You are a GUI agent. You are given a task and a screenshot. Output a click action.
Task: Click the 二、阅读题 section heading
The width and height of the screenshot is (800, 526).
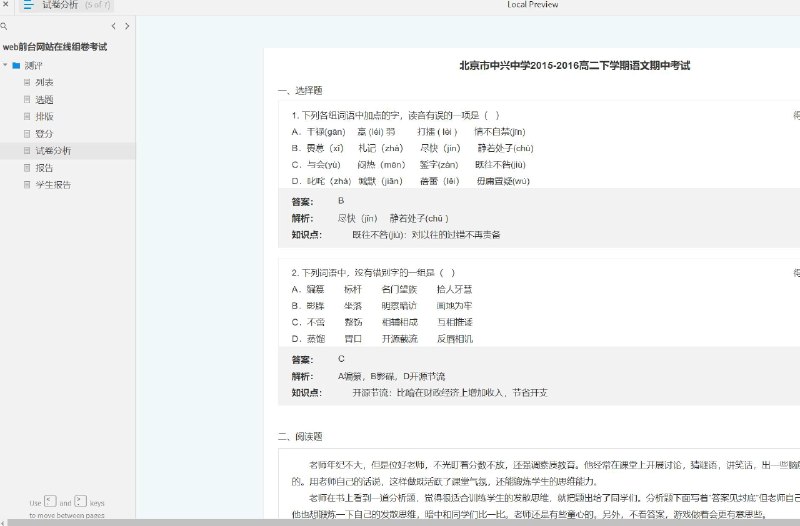(300, 437)
